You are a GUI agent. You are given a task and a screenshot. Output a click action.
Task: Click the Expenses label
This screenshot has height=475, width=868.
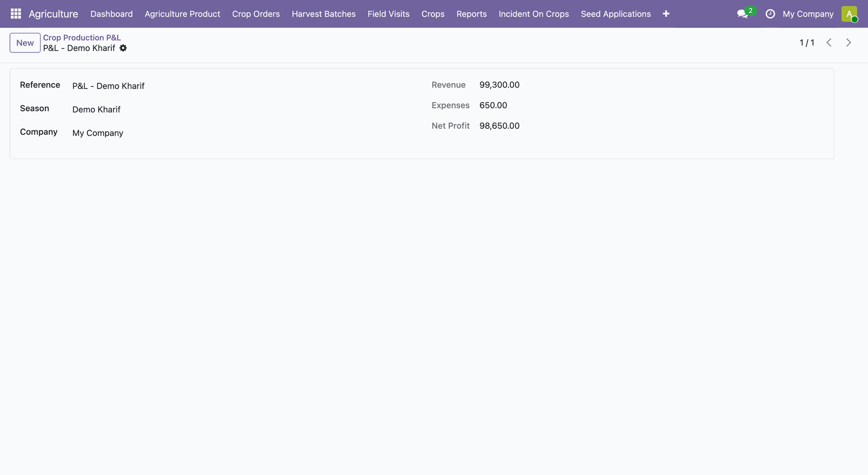450,105
